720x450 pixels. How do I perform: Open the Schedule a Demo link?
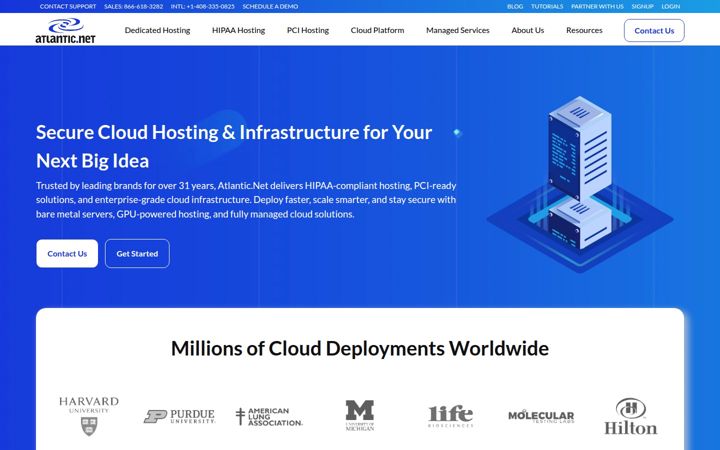tap(270, 6)
